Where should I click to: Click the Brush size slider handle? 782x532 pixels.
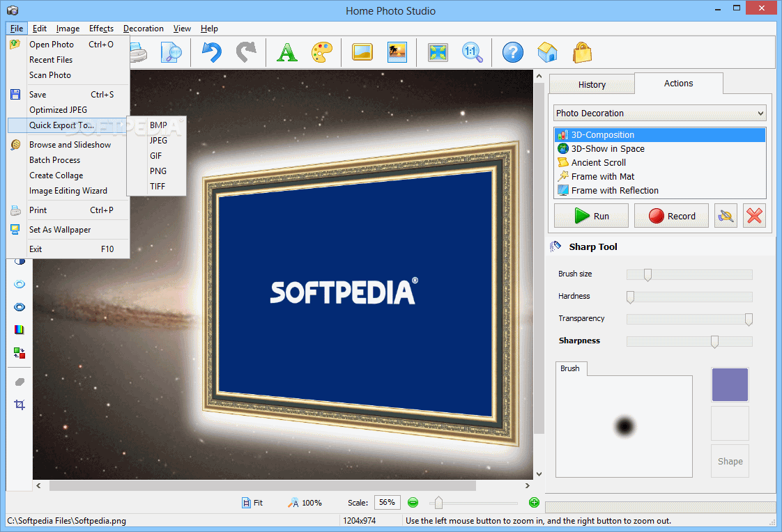pos(647,274)
